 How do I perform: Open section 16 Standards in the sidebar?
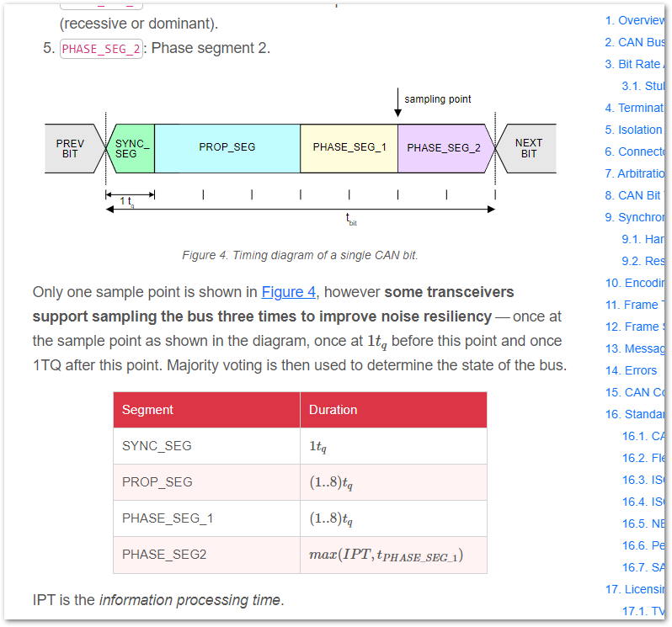click(x=634, y=414)
